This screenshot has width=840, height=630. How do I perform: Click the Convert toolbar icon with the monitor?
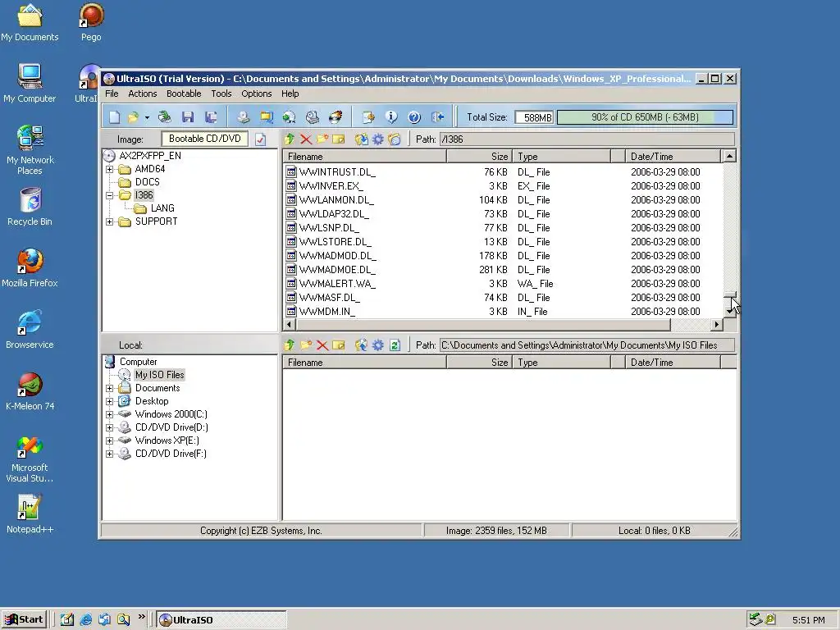click(x=267, y=116)
